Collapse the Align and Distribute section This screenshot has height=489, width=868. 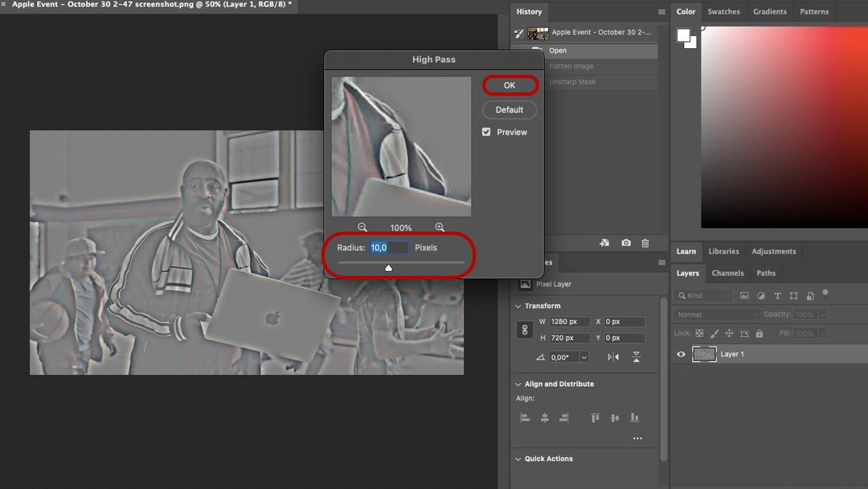pos(517,384)
